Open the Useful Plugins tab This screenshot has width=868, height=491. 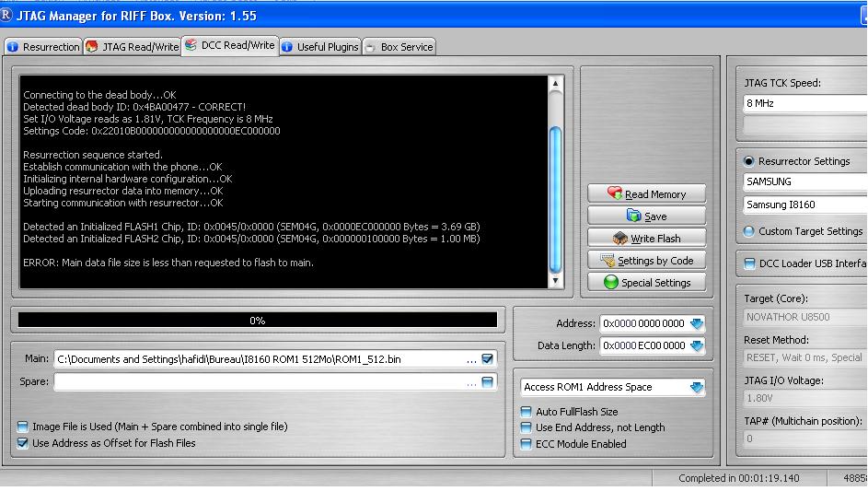pyautogui.click(x=320, y=47)
